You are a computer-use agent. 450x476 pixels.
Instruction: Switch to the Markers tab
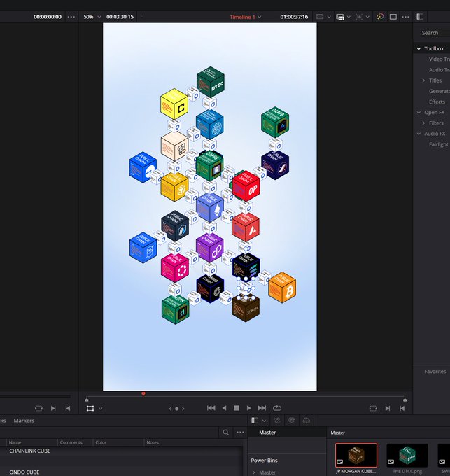click(x=24, y=421)
